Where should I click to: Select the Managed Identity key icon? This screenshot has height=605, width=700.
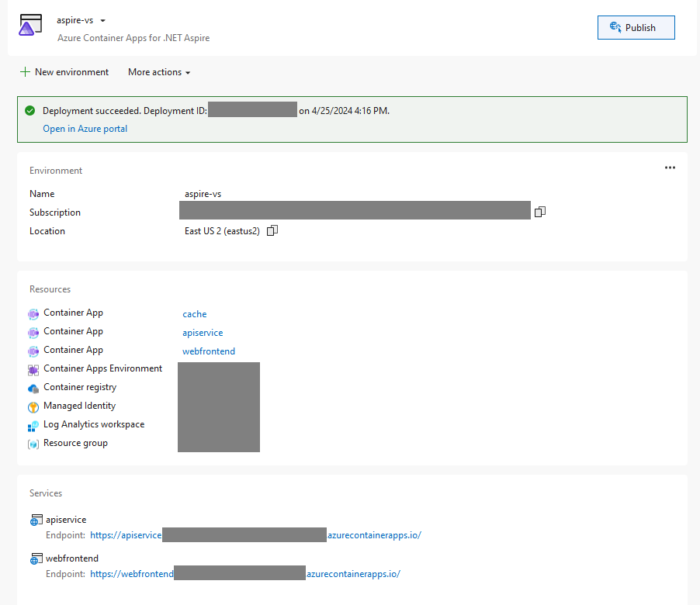coord(33,406)
